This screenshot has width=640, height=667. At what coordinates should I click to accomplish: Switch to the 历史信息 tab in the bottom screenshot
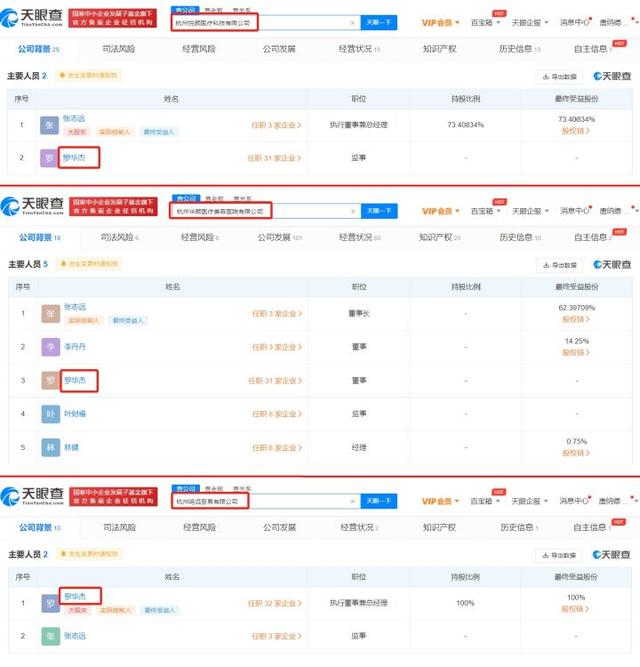(519, 527)
